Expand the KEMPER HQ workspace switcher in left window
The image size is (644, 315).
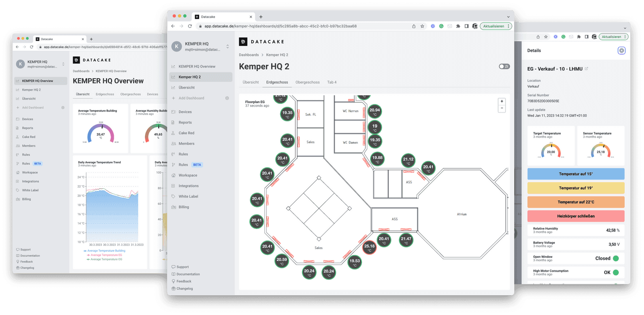click(63, 64)
